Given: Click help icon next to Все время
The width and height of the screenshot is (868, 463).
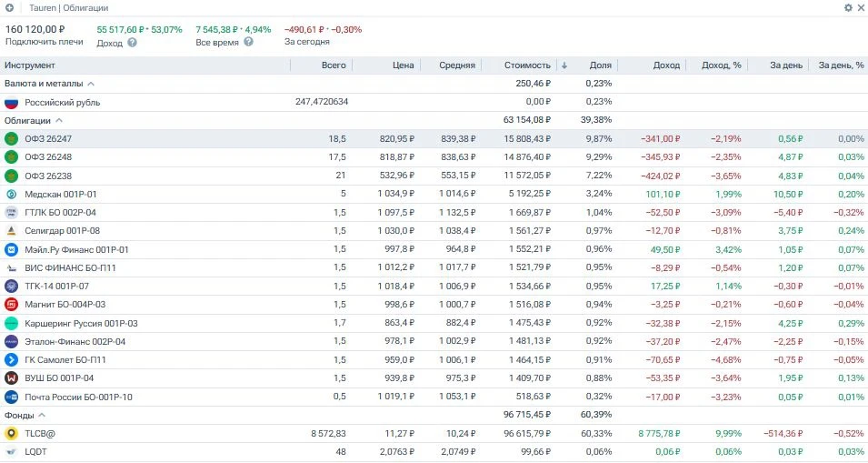Looking at the screenshot, I should (x=248, y=42).
